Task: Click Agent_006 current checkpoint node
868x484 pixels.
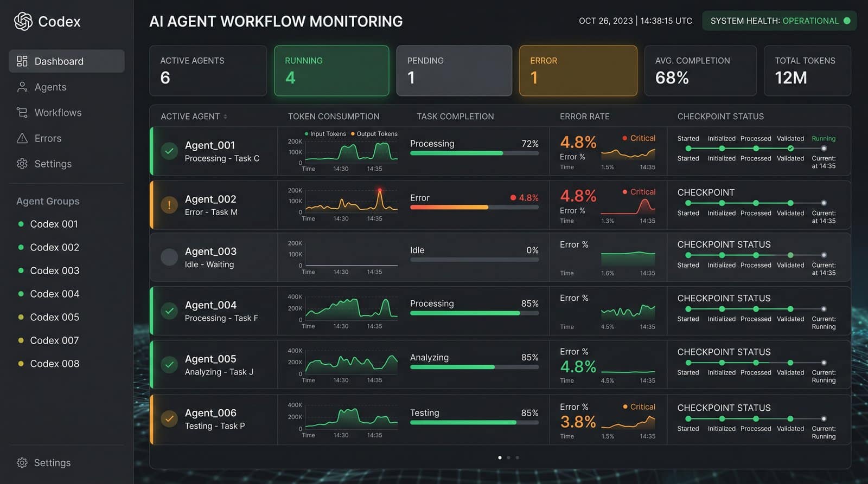Action: click(824, 418)
